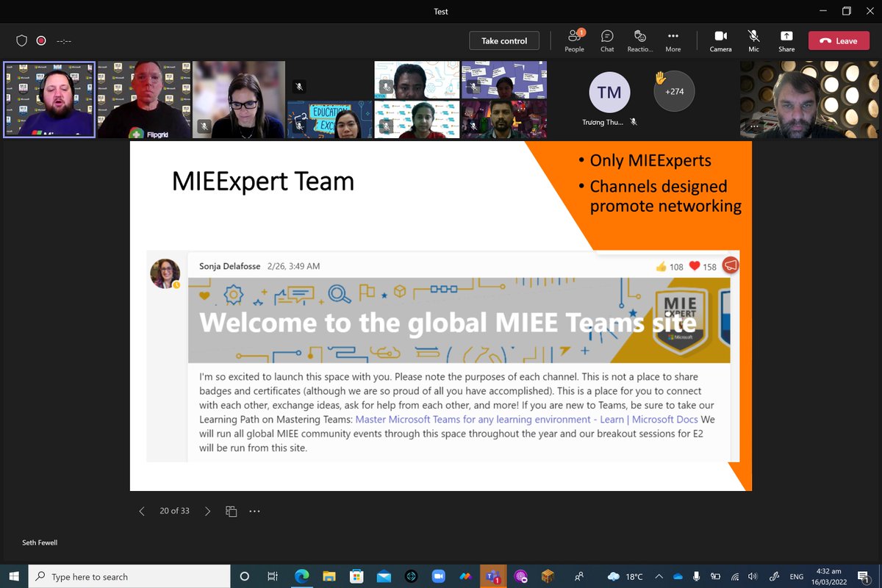Open the Minecraft block taskbar icon
Viewport: 882px width, 588px height.
[x=547, y=576]
